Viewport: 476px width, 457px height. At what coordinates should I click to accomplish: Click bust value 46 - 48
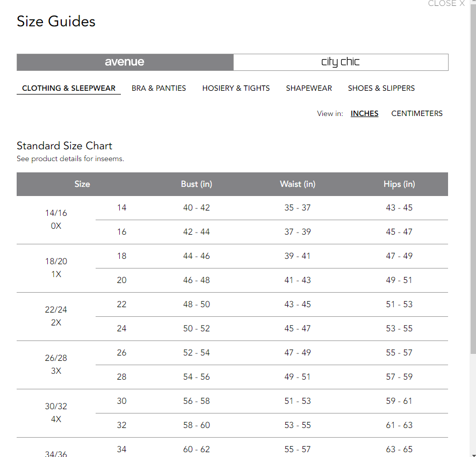point(197,280)
